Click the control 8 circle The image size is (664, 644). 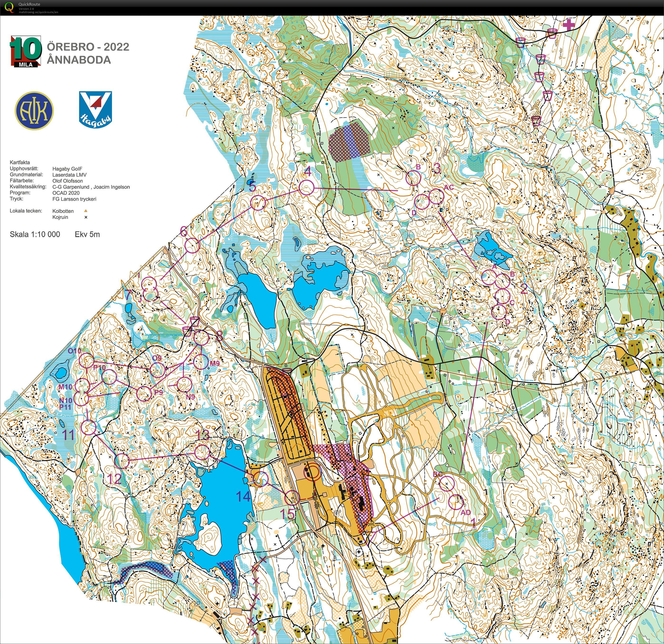click(202, 337)
